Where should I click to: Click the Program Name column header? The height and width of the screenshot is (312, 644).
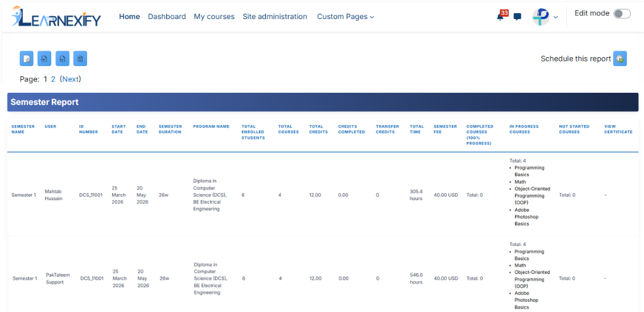click(x=211, y=127)
